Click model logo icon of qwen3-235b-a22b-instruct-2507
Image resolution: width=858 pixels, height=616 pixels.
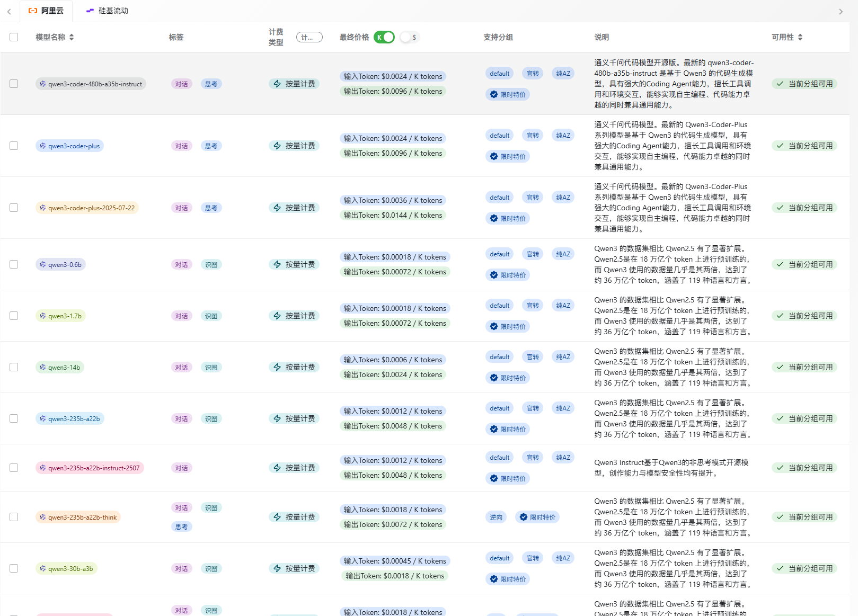click(x=43, y=468)
